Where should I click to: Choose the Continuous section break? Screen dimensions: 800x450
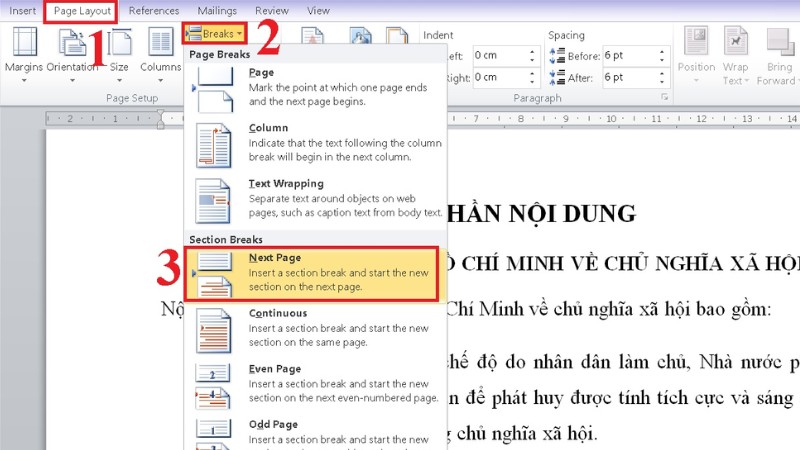[312, 328]
